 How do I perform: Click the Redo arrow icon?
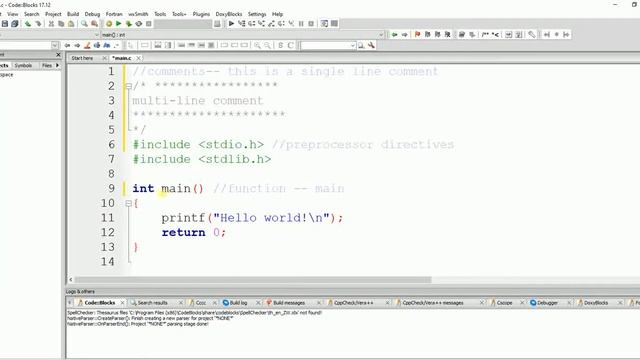tap(38, 24)
